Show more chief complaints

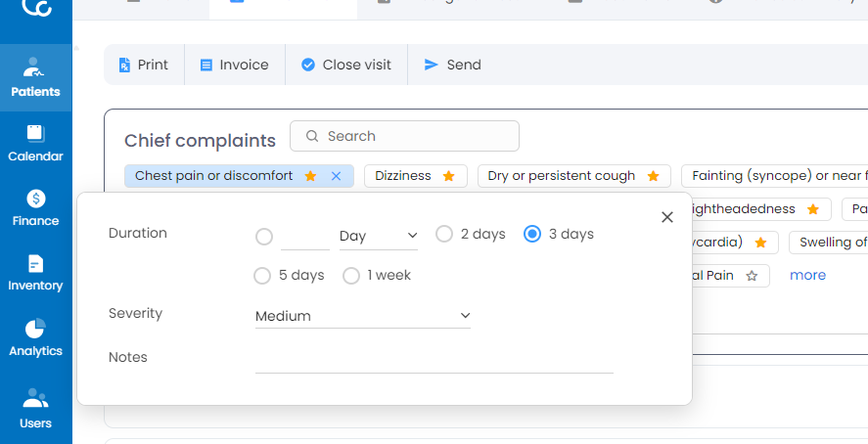(x=807, y=275)
